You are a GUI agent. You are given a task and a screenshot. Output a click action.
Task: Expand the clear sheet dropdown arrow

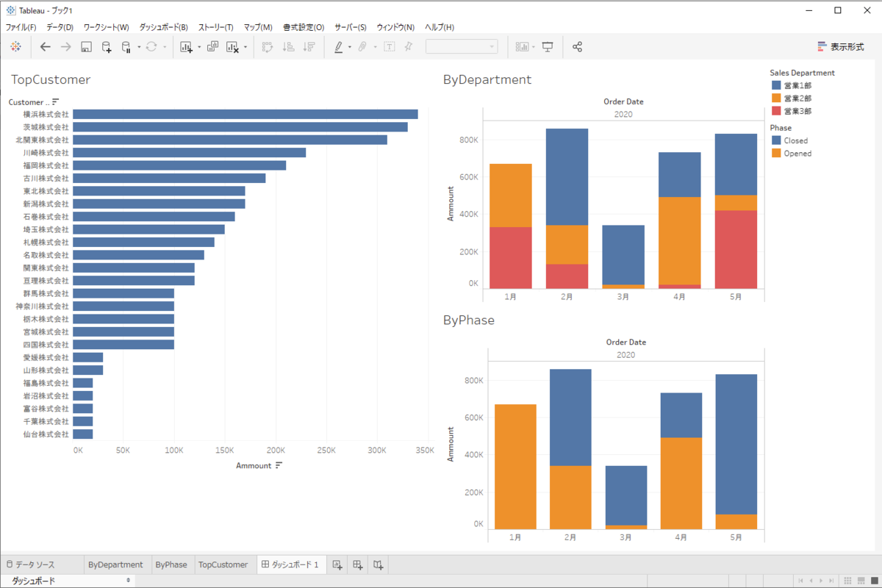pyautogui.click(x=245, y=47)
